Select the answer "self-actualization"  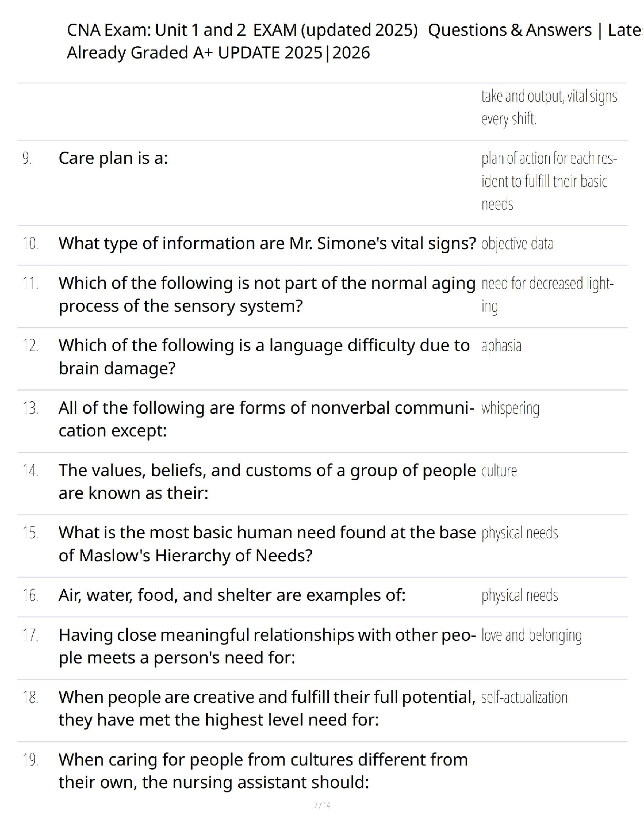point(524,698)
